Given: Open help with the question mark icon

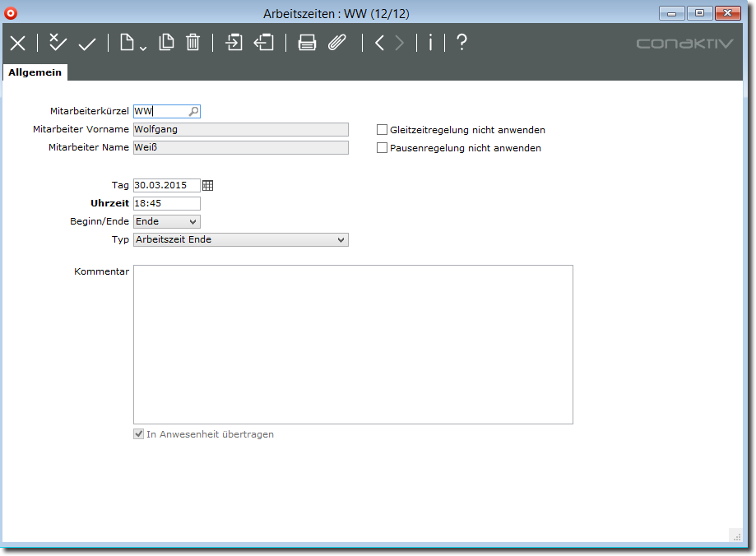Looking at the screenshot, I should point(461,43).
